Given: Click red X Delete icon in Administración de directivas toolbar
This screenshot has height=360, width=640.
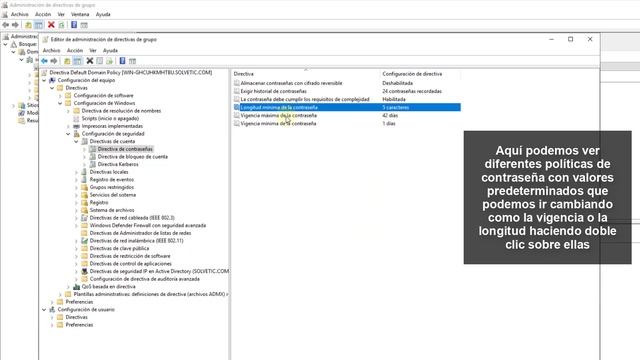Looking at the screenshot, I should pyautogui.click(x=51, y=25).
